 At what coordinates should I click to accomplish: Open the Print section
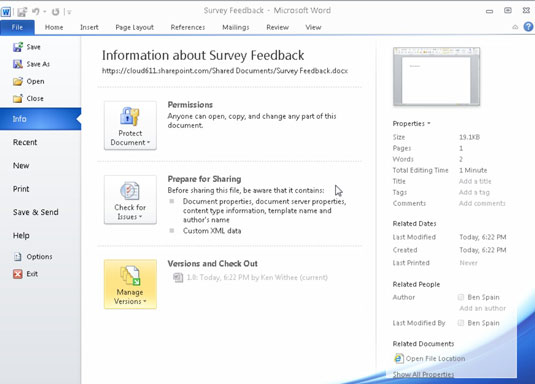[x=21, y=189]
